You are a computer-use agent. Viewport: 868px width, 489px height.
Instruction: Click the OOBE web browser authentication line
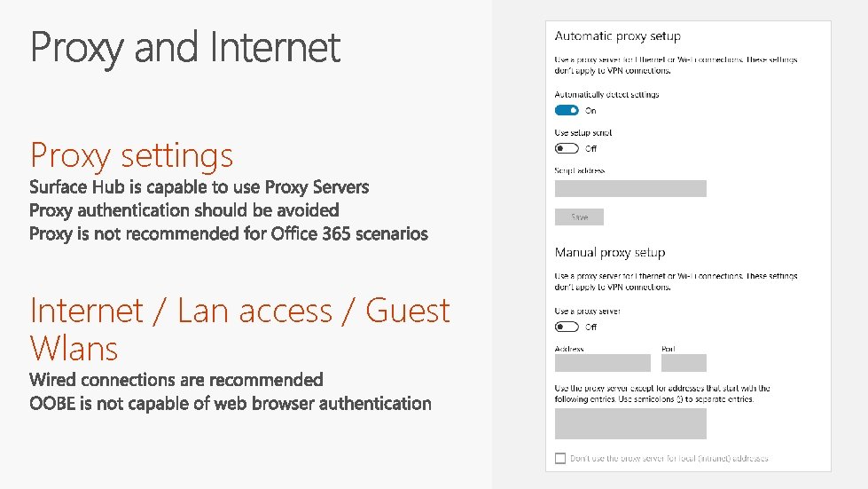click(x=230, y=404)
